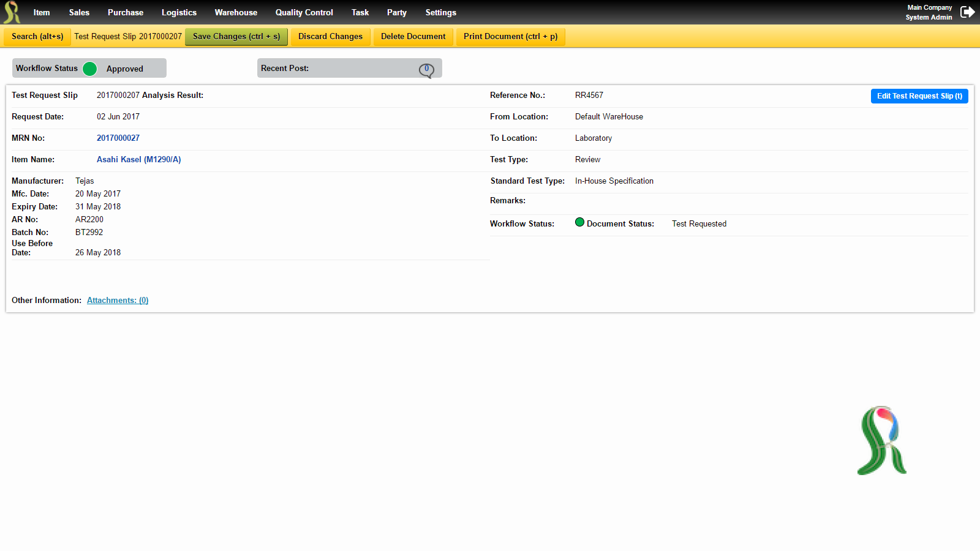This screenshot has height=551, width=980.
Task: Click reference number RR4567
Action: [x=589, y=96]
